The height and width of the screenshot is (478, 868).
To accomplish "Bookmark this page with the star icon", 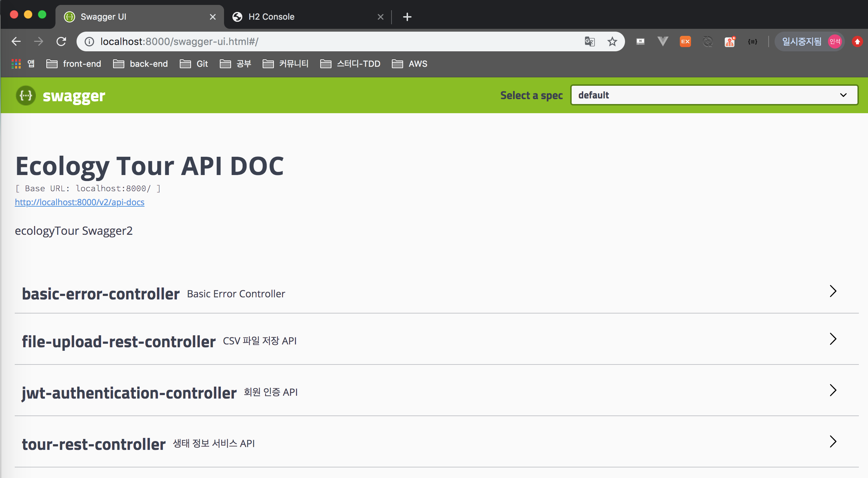I will coord(612,41).
